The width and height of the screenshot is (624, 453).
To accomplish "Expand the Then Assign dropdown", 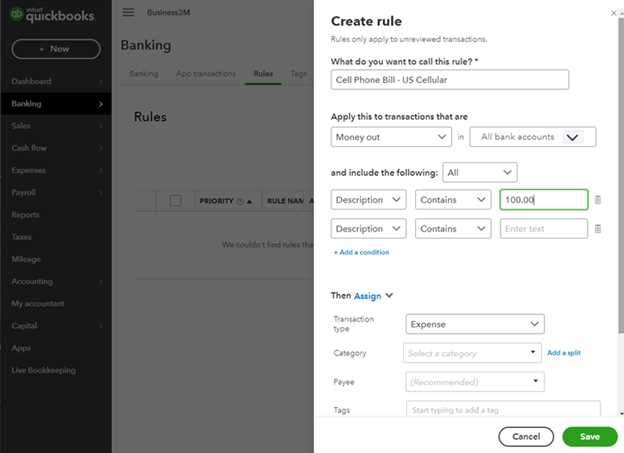I will tap(373, 296).
